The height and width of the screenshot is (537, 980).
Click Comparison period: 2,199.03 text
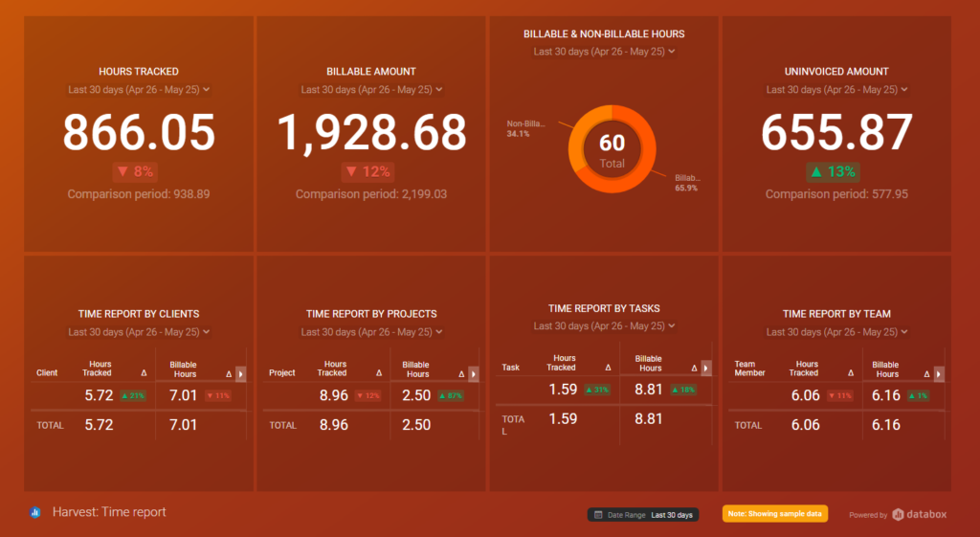371,194
